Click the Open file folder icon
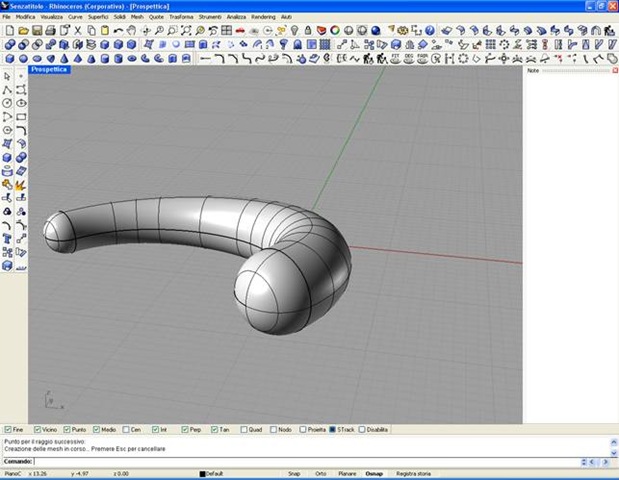The height and width of the screenshot is (480, 619). (23, 31)
